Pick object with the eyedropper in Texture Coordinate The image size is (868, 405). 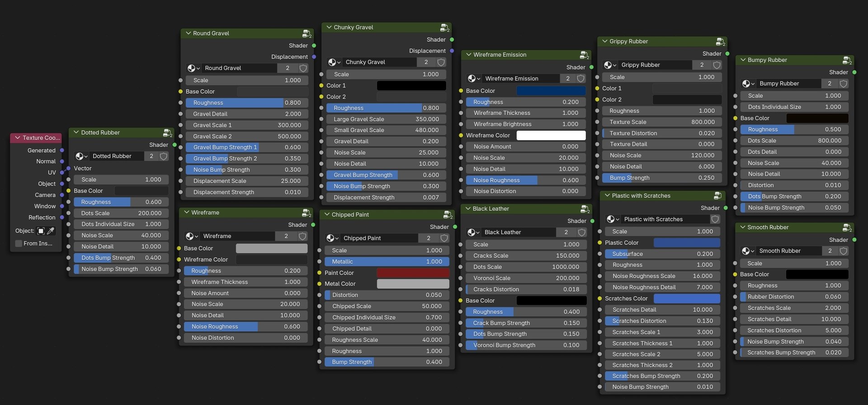pos(51,231)
